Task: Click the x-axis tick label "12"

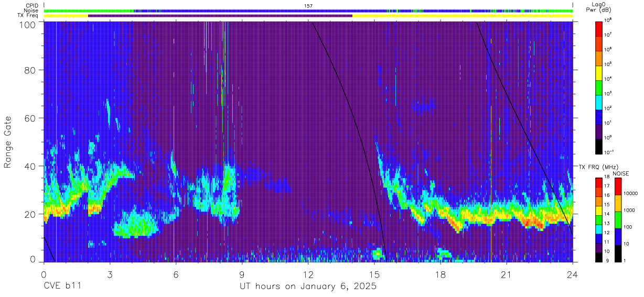Action: (308, 274)
